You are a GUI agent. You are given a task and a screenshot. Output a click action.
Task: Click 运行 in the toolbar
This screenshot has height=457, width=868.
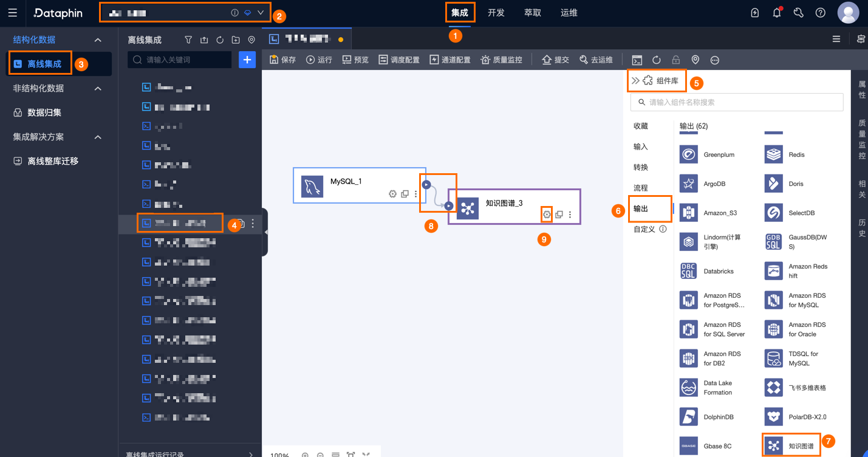coord(319,60)
